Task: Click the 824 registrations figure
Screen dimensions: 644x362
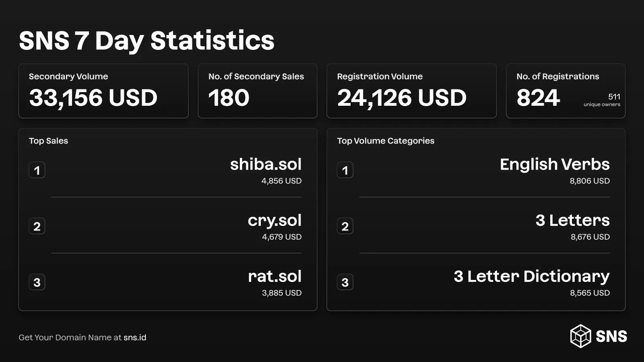Action: pyautogui.click(x=538, y=98)
